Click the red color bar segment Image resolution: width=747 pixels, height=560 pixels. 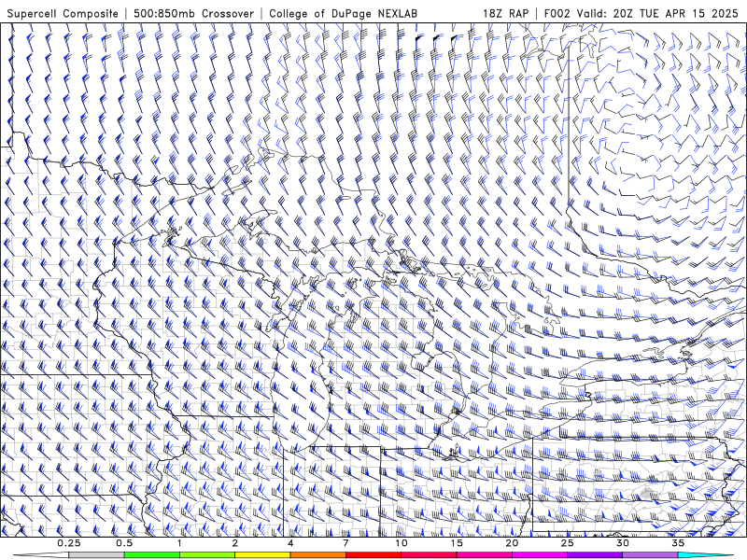pos(373,555)
